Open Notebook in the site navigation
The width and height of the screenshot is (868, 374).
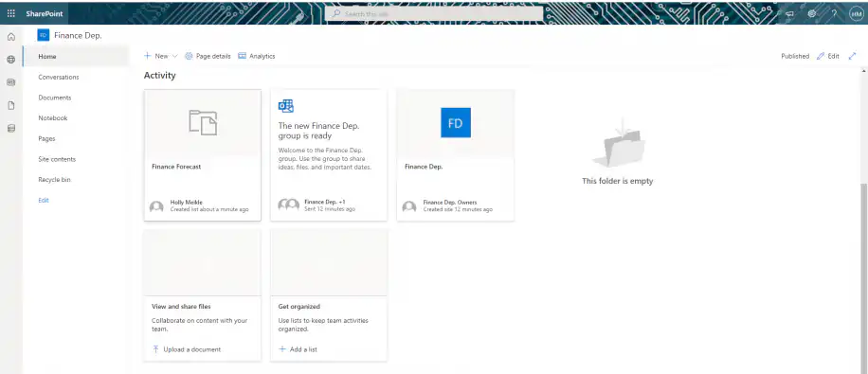coord(52,117)
